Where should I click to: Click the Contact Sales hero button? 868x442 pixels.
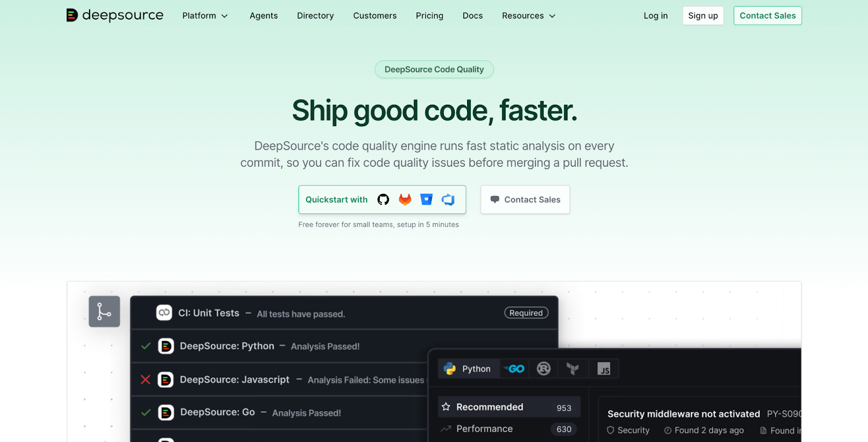pyautogui.click(x=525, y=199)
